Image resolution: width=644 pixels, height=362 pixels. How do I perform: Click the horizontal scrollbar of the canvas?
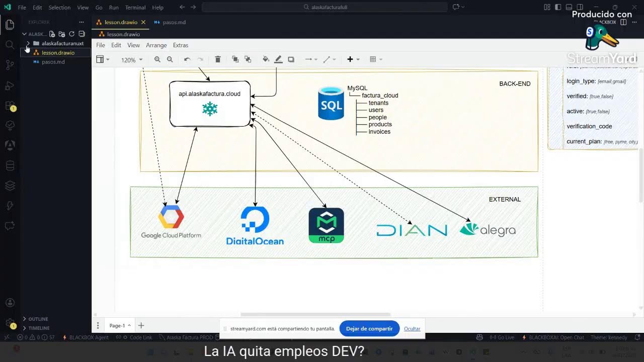click(x=315, y=315)
